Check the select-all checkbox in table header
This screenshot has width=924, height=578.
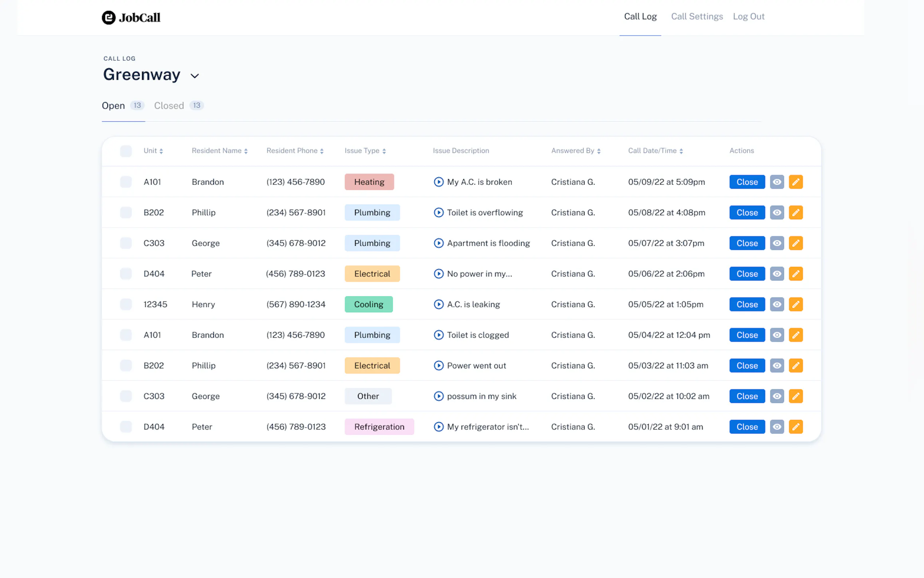tap(126, 151)
